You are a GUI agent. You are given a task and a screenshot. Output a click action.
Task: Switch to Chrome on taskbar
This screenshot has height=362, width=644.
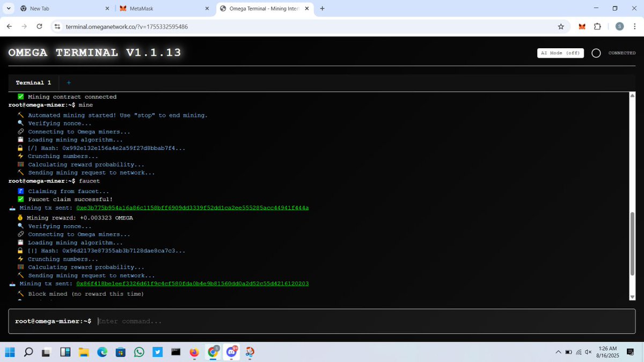pos(213,352)
